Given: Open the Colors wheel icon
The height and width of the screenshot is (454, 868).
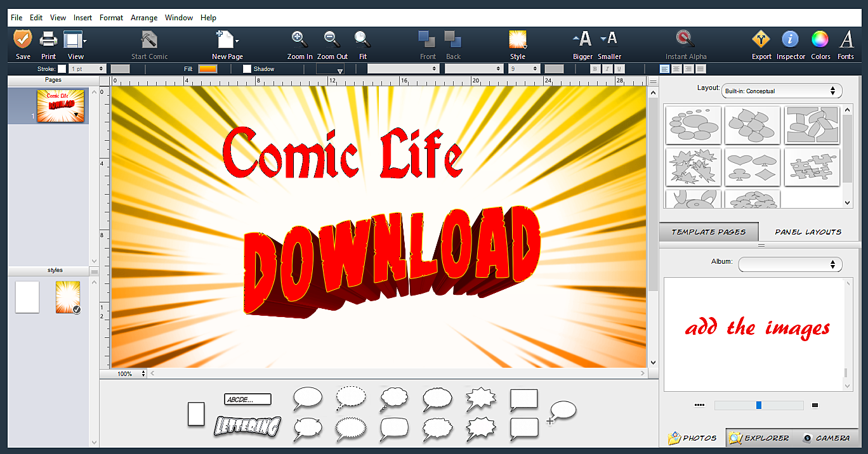Looking at the screenshot, I should click(x=820, y=40).
